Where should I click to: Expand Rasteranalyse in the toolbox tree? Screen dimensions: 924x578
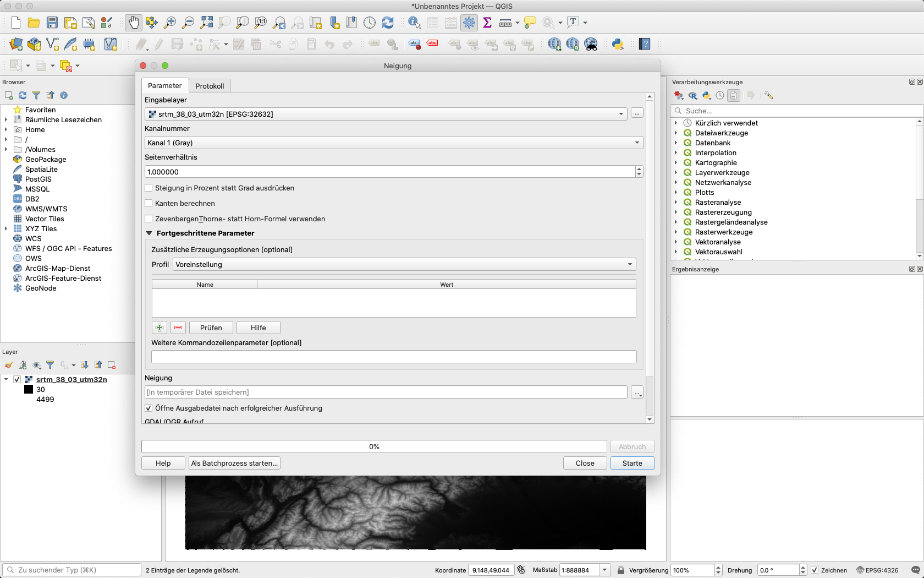pos(676,203)
